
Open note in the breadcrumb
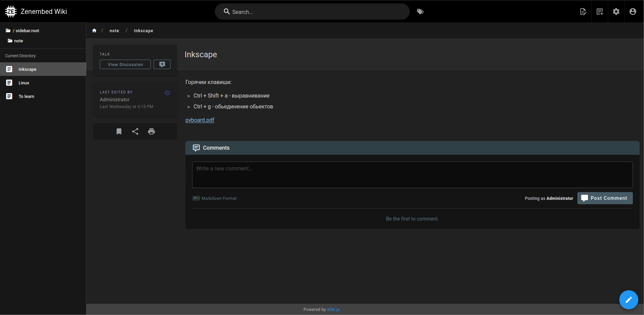click(114, 31)
